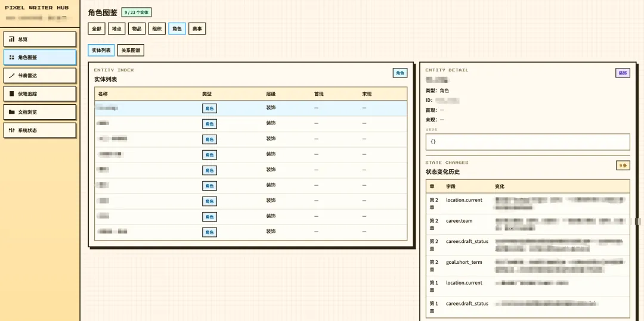
Task: Open the 系统状态 sidebar page
Action: (x=40, y=130)
